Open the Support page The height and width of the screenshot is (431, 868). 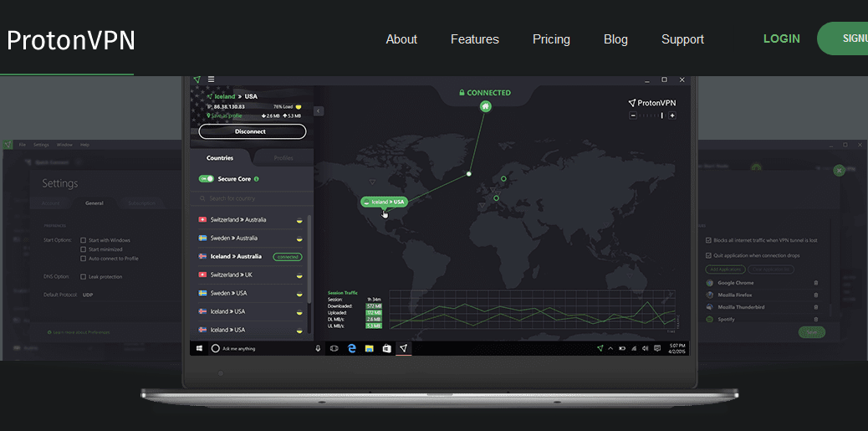tap(682, 39)
